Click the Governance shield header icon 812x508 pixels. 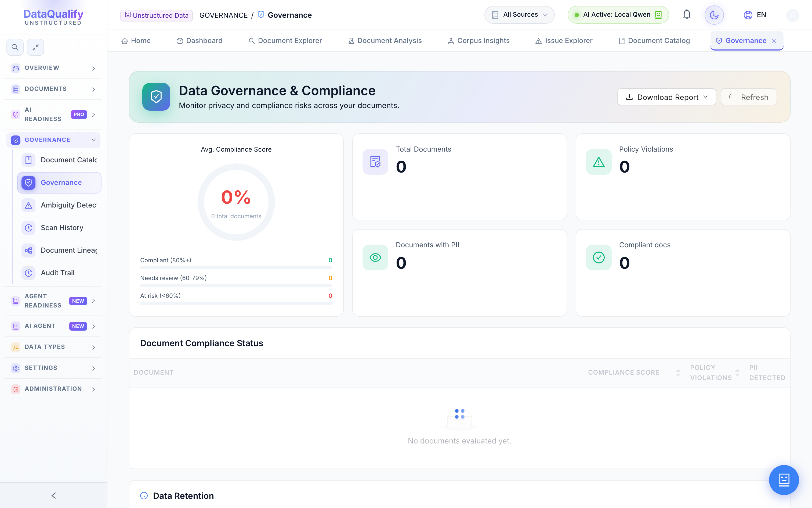(x=156, y=97)
